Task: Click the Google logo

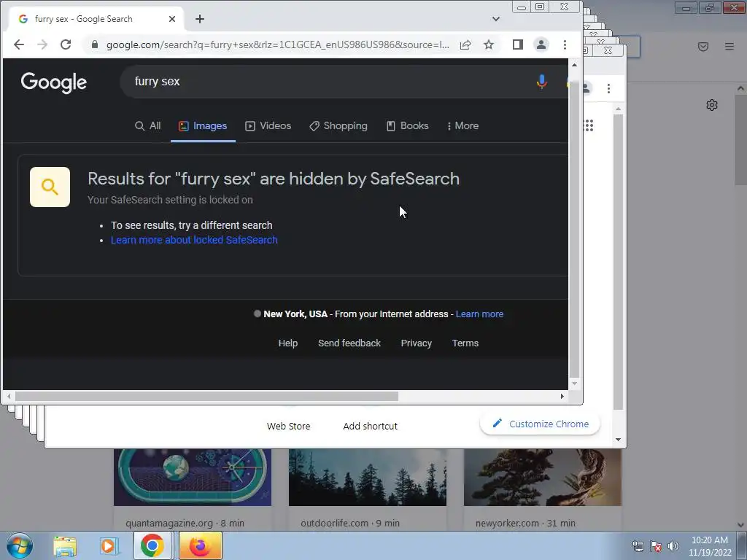Action: pos(54,82)
